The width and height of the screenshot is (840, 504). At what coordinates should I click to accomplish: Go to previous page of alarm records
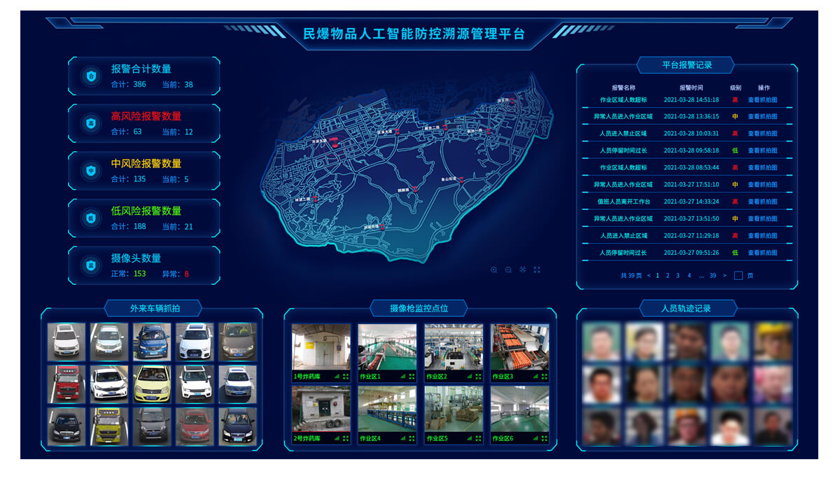(648, 276)
